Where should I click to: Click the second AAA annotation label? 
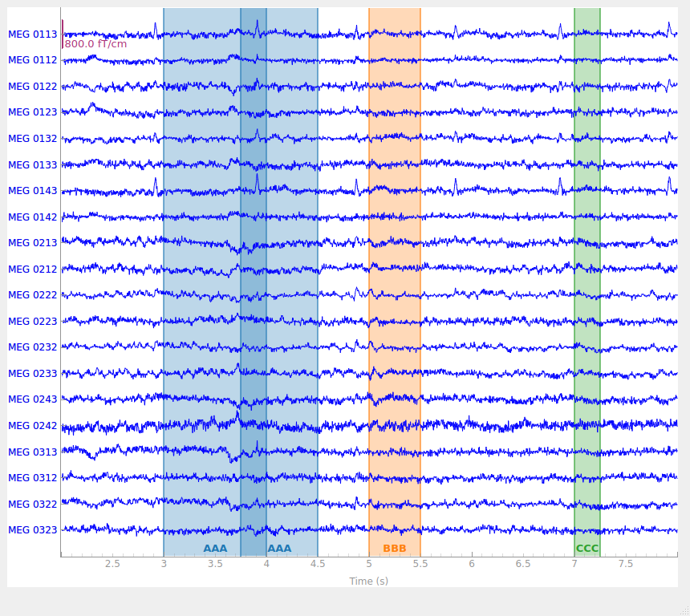279,549
